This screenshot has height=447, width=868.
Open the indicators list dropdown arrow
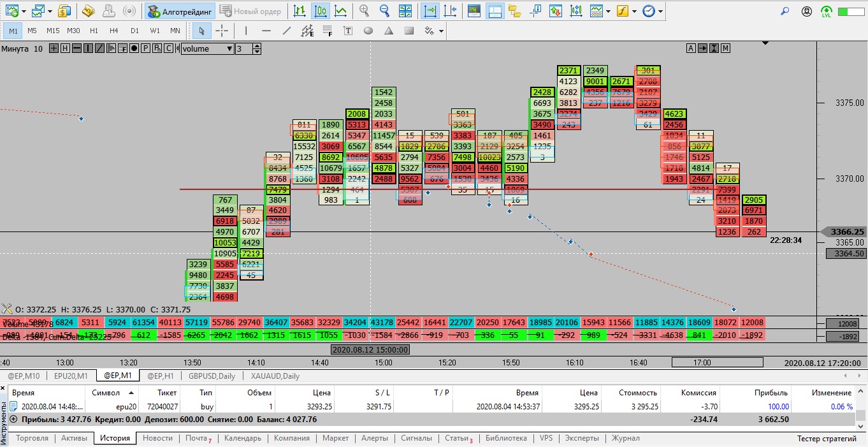[x=609, y=11]
